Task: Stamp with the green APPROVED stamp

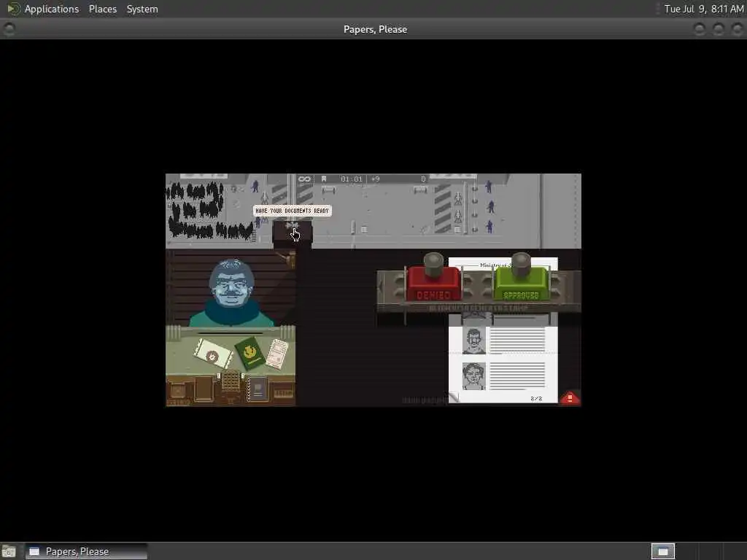Action: tap(521, 284)
